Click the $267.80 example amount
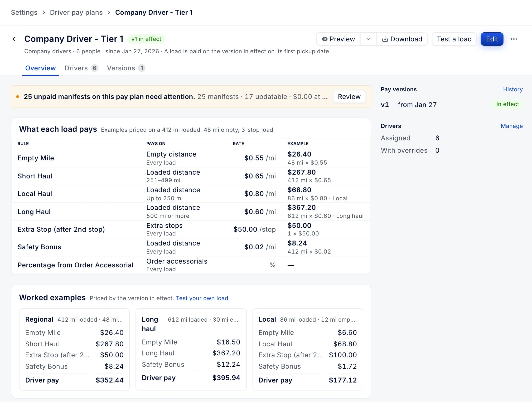532x402 pixels. 302,172
